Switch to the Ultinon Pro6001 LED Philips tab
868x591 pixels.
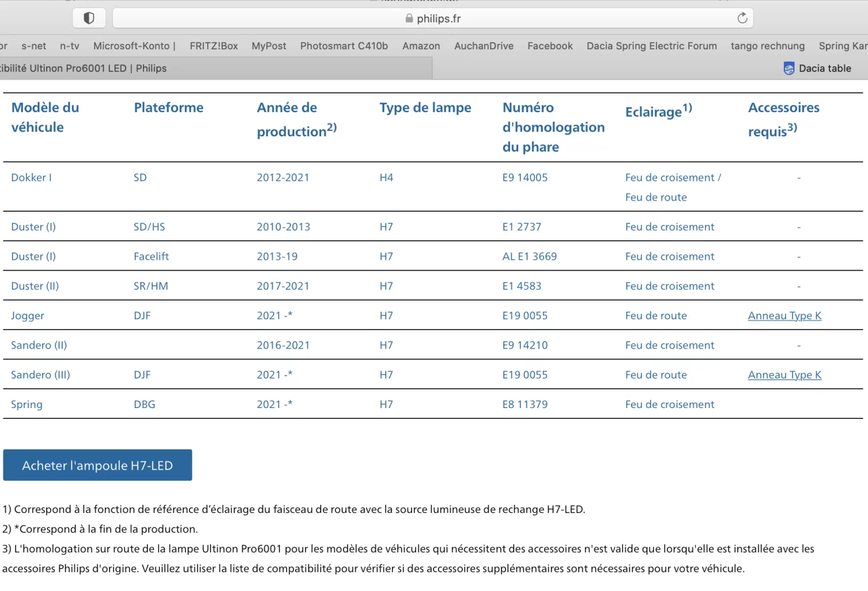coord(216,68)
